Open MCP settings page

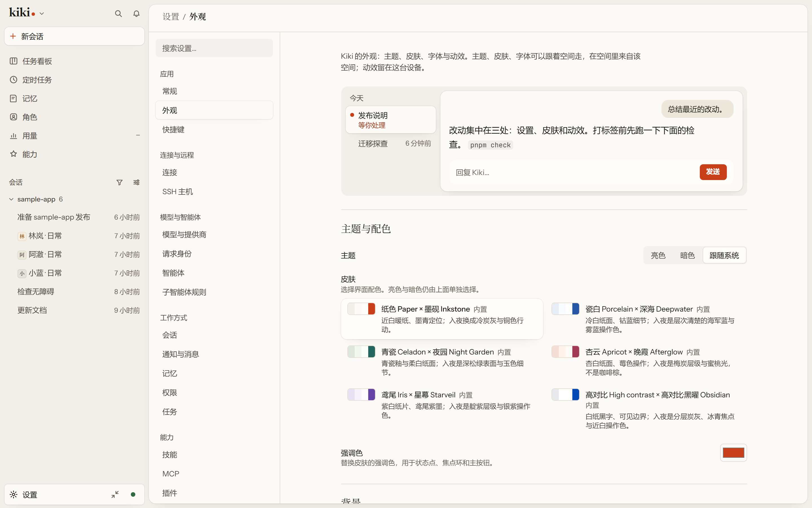tap(214, 474)
